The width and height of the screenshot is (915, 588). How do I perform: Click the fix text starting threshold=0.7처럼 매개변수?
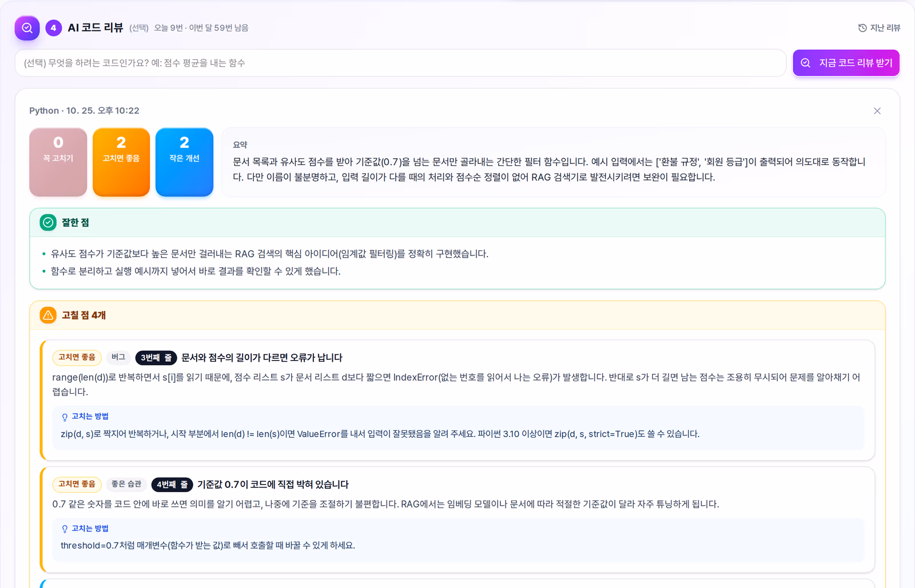click(208, 545)
